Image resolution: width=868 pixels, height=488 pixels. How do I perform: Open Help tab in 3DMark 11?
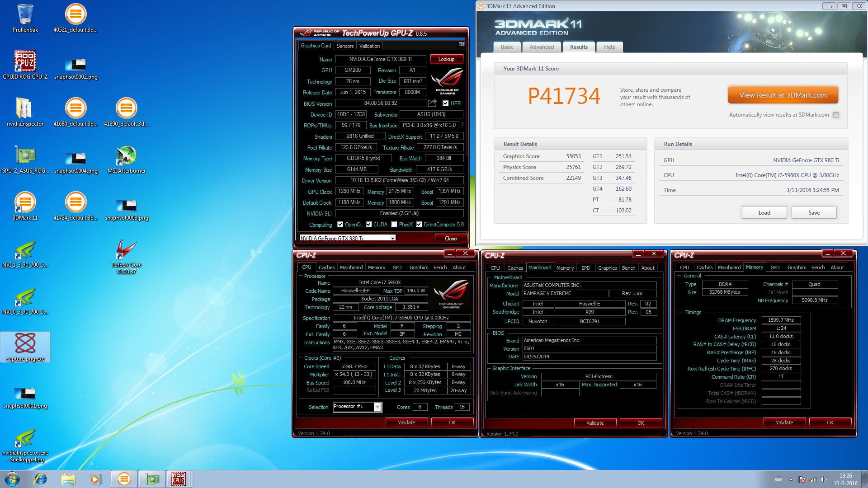tap(609, 47)
